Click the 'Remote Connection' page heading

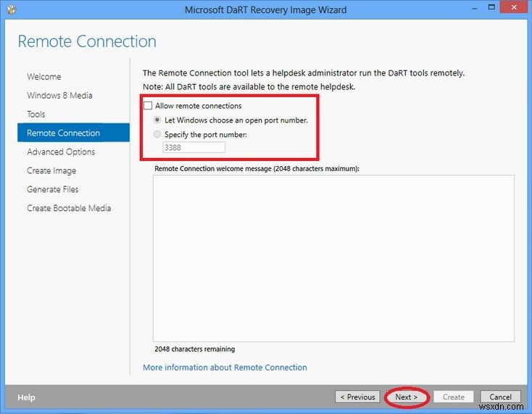pos(87,41)
